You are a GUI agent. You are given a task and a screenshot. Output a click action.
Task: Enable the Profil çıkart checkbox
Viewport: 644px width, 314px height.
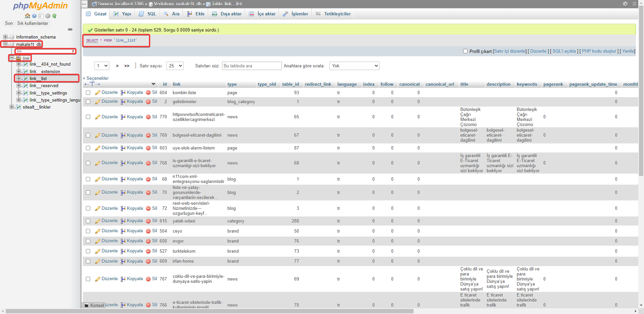pyautogui.click(x=465, y=51)
